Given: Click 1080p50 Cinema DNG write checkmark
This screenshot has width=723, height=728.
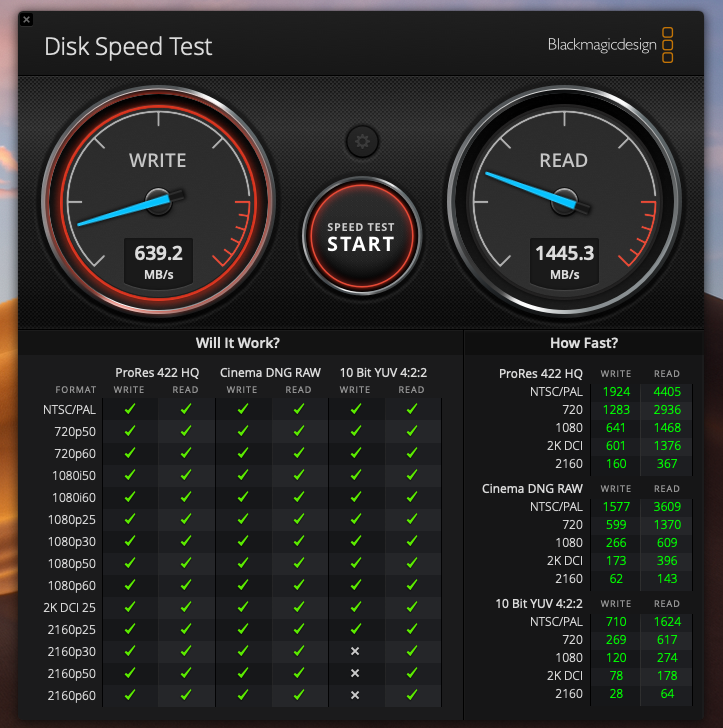Looking at the screenshot, I should pos(243,563).
